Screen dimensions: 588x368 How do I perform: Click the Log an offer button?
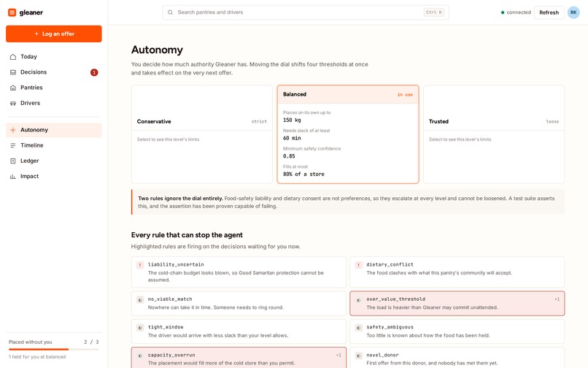pyautogui.click(x=54, y=34)
